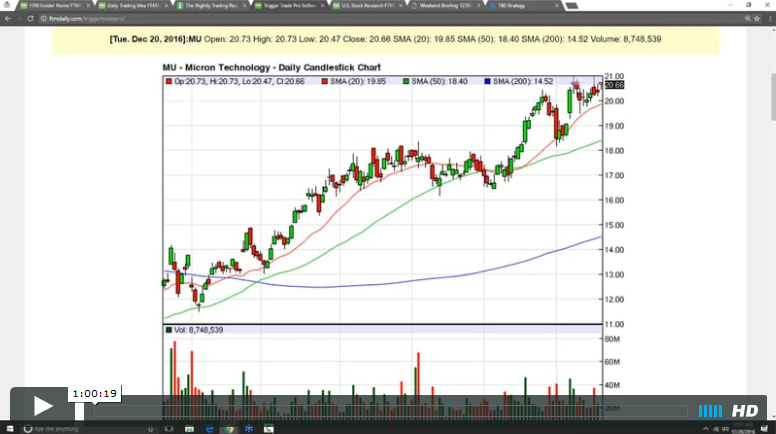Open the Windows Start button
The width and height of the screenshot is (776, 434).
pyautogui.click(x=9, y=429)
